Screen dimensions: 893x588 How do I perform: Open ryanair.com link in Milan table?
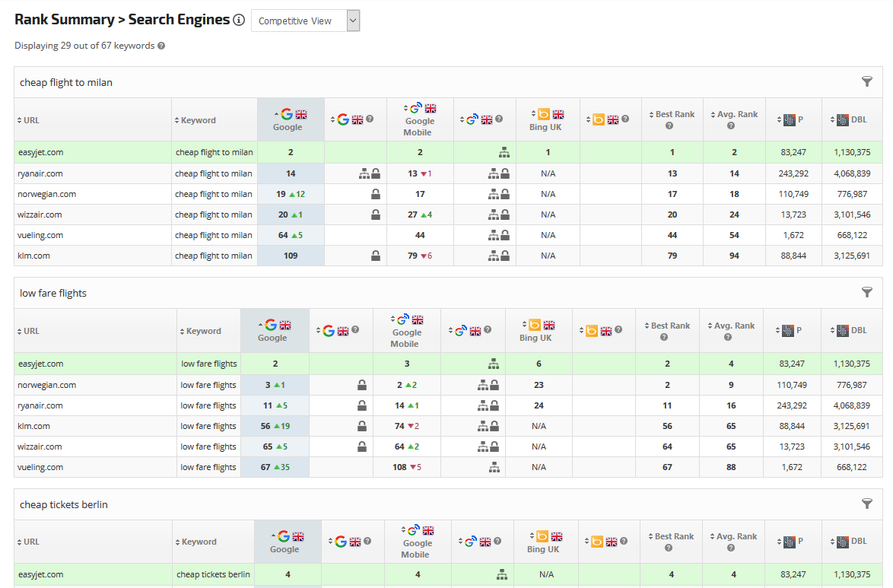pyautogui.click(x=40, y=173)
